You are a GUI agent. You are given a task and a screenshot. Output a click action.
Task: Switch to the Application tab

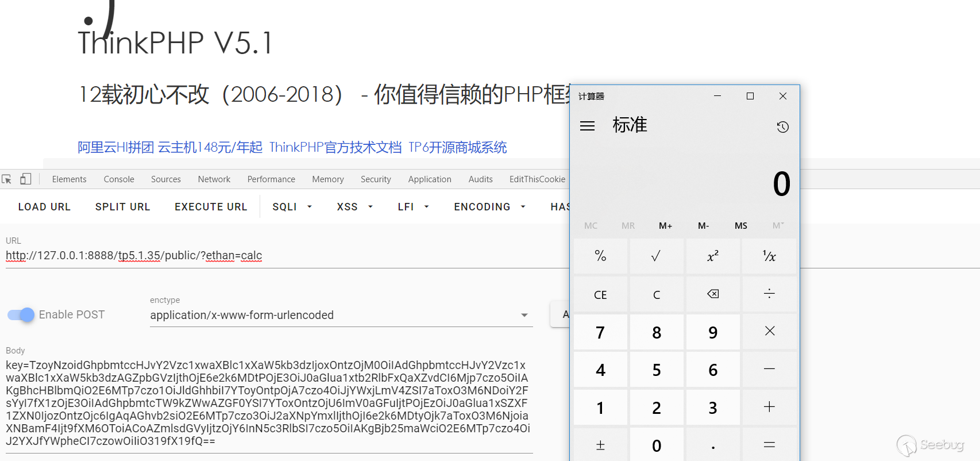click(x=430, y=179)
